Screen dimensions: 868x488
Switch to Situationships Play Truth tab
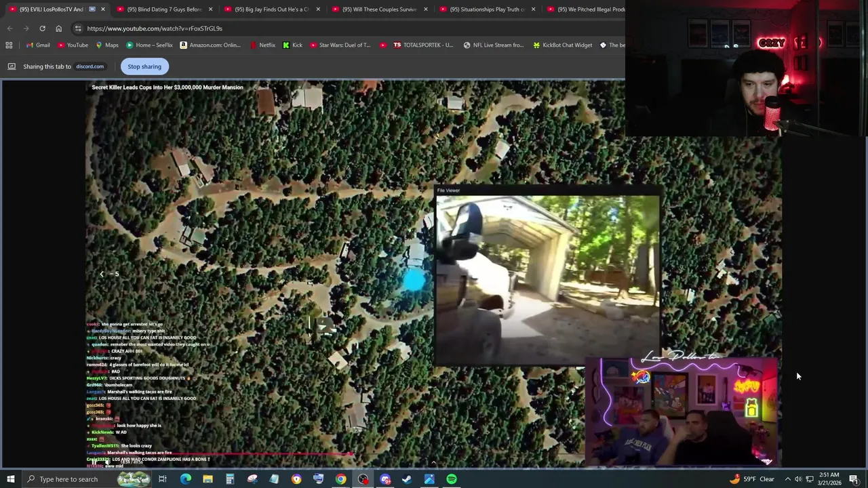pos(487,9)
